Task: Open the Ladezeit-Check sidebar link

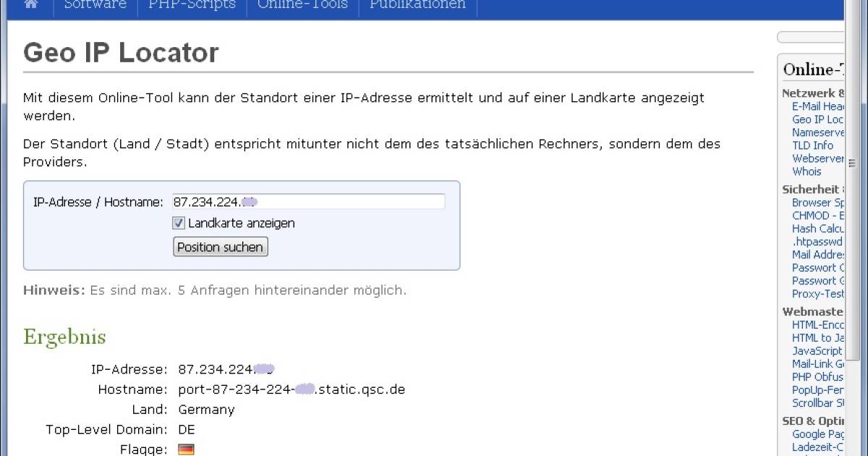Action: click(818, 447)
